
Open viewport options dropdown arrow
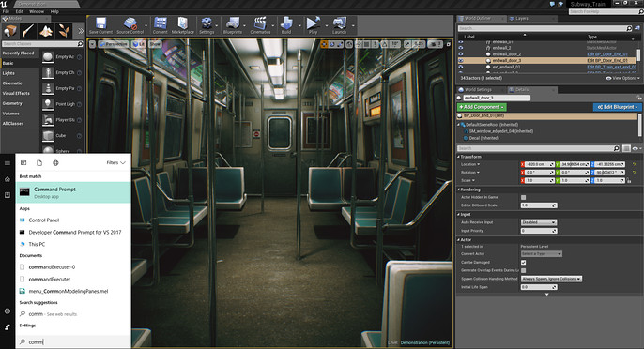92,44
